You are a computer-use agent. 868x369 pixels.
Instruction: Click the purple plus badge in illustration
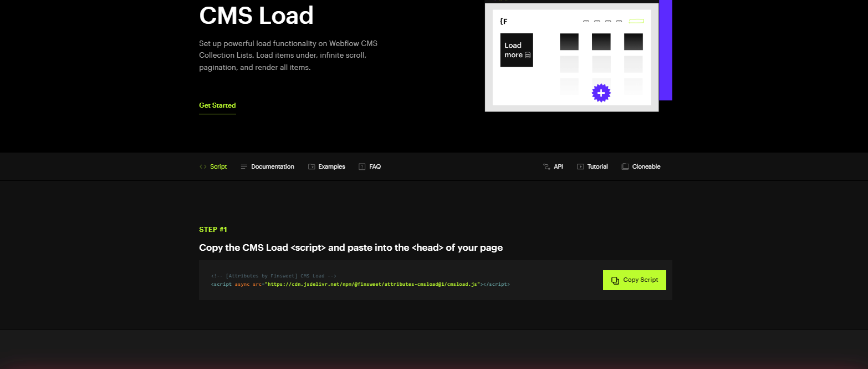pyautogui.click(x=601, y=93)
